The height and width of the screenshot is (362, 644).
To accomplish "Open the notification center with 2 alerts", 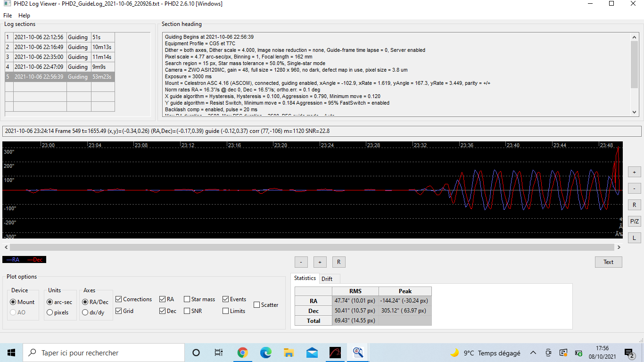I will point(629,353).
